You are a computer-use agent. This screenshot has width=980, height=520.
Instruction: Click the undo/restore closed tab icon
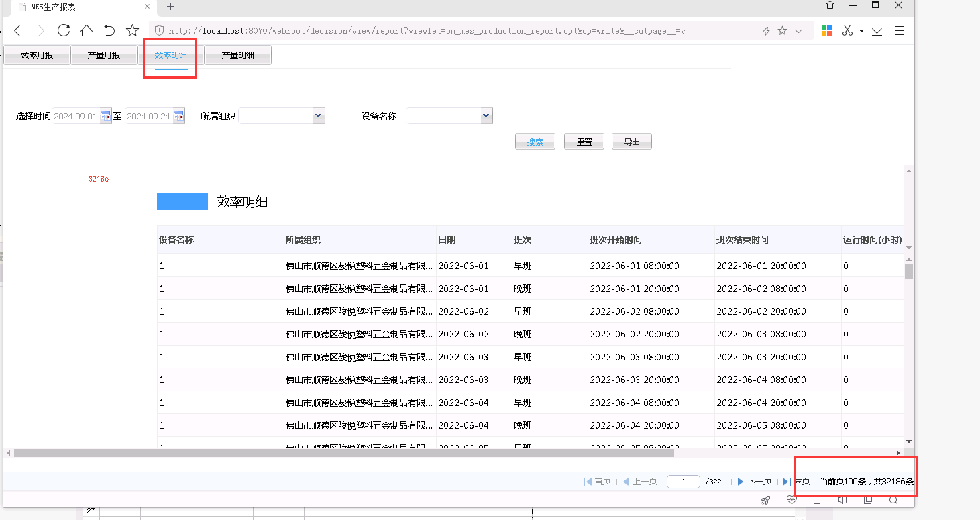[109, 30]
